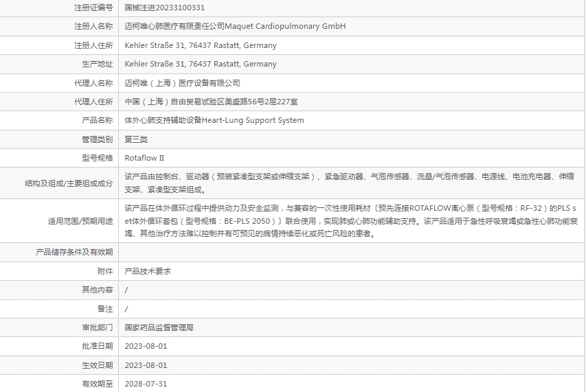588x392 pixels.
Task: Click the 代理人名称 label
Action: tap(93, 83)
